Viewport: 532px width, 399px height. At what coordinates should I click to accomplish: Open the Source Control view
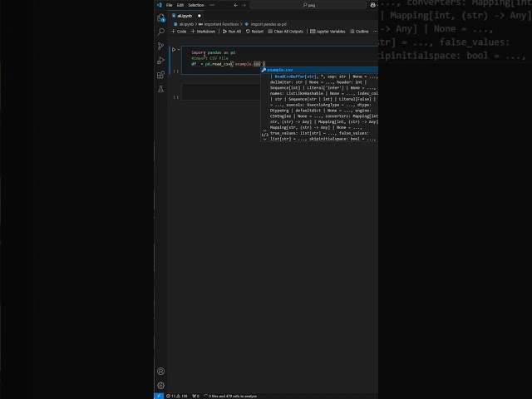click(x=160, y=46)
